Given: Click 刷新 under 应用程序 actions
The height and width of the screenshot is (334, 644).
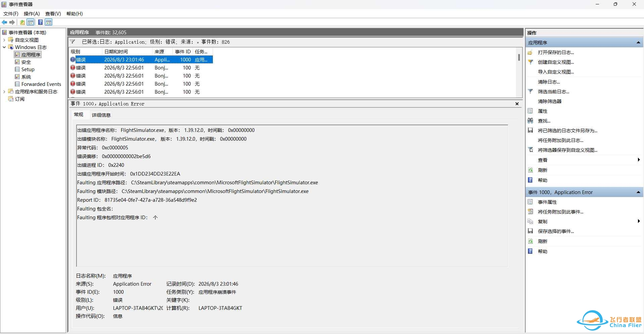Looking at the screenshot, I should (x=542, y=170).
